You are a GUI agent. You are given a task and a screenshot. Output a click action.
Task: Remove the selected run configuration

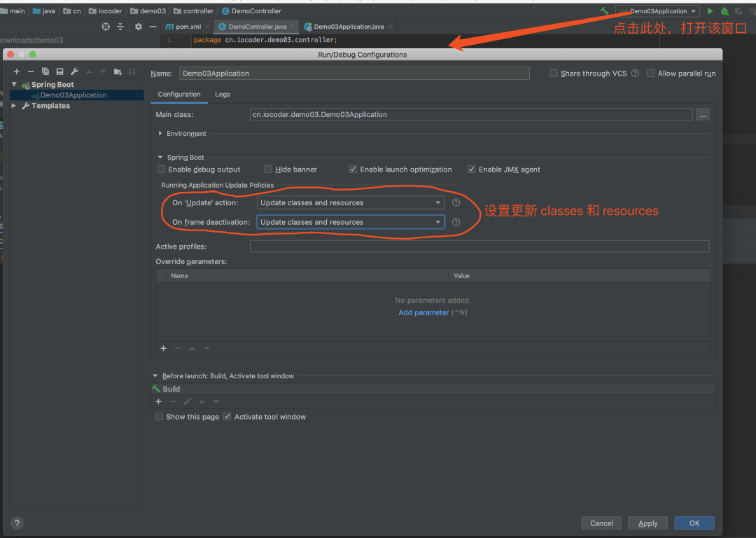[x=31, y=71]
